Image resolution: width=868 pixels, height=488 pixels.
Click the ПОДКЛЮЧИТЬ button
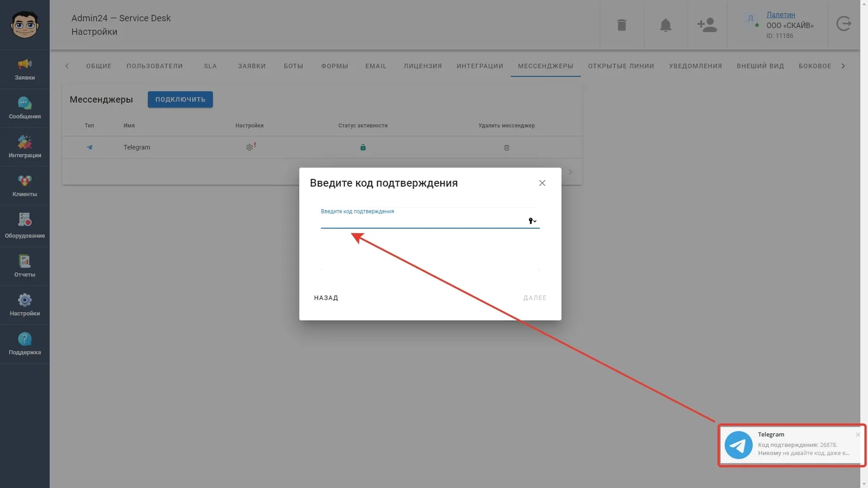(x=180, y=99)
